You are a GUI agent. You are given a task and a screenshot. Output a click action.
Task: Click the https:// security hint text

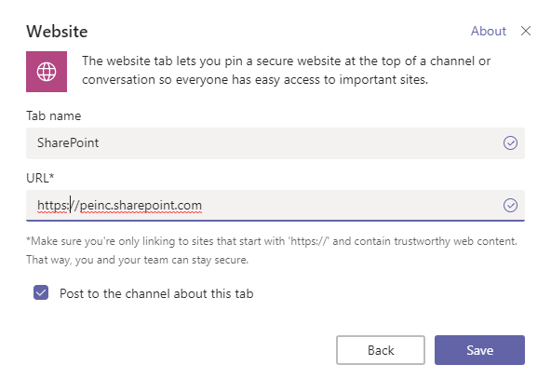[272, 241]
